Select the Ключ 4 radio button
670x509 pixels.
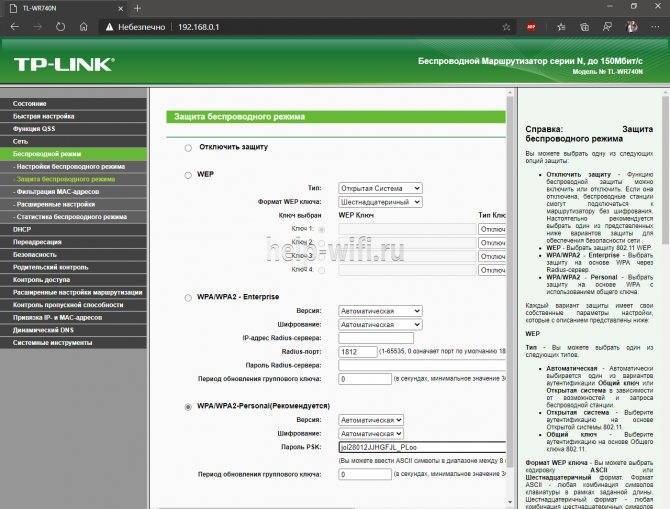pyautogui.click(x=321, y=270)
